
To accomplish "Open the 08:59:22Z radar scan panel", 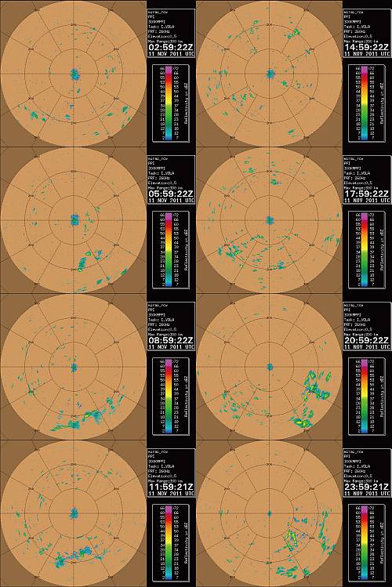I will (x=73, y=367).
